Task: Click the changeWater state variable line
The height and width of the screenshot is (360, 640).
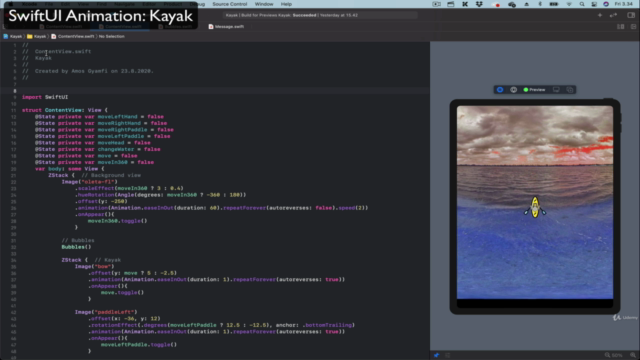Action: (98, 149)
